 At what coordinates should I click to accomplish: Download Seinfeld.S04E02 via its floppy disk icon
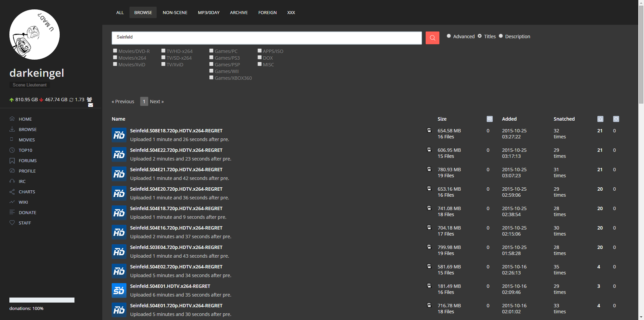429,266
